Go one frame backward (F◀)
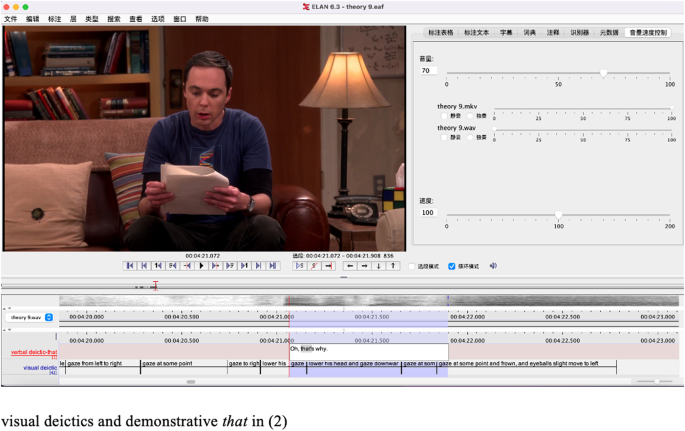 pos(173,265)
